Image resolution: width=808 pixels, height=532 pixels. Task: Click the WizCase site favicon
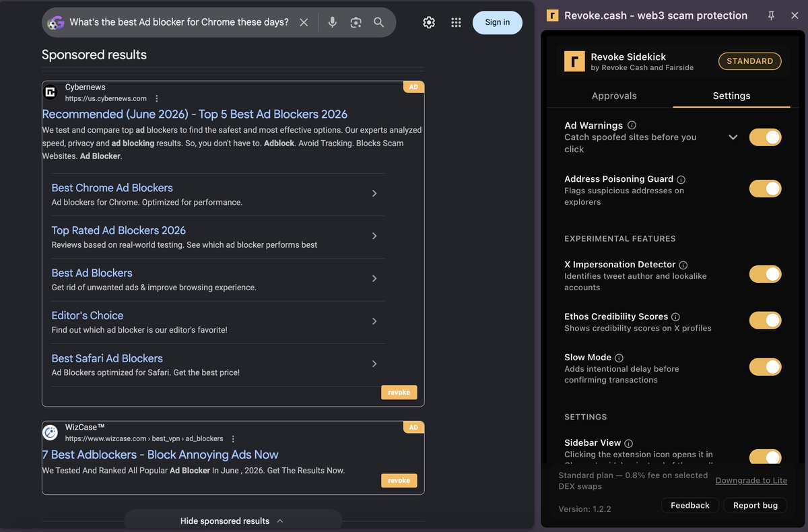(x=50, y=432)
